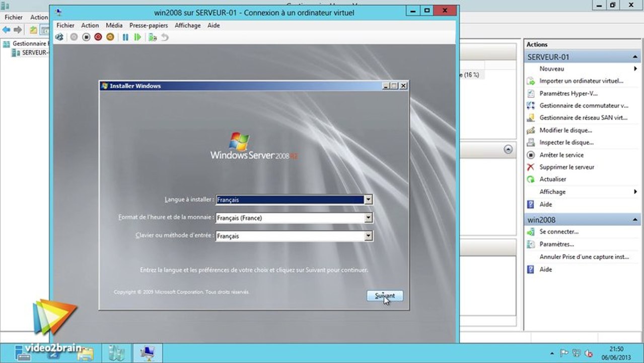Viewport: 644px width, 363px height.
Task: Open Action menu in the VM connection window
Action: tap(90, 25)
